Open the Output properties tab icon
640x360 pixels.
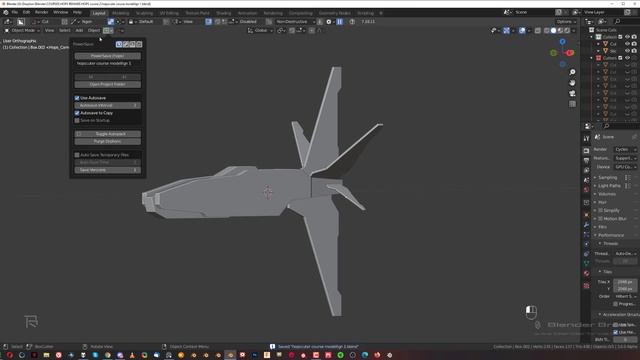(587, 160)
